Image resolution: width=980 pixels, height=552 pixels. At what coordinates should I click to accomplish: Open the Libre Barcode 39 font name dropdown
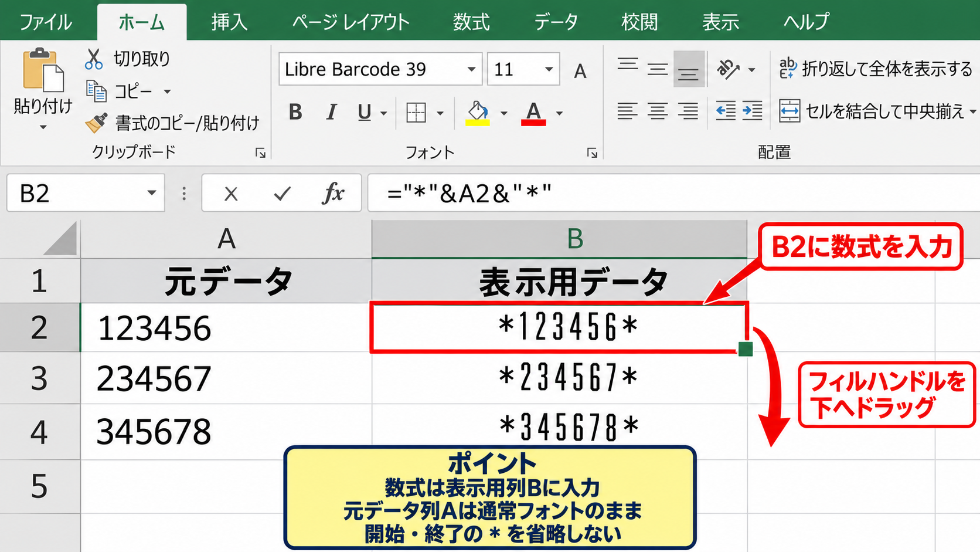[471, 69]
